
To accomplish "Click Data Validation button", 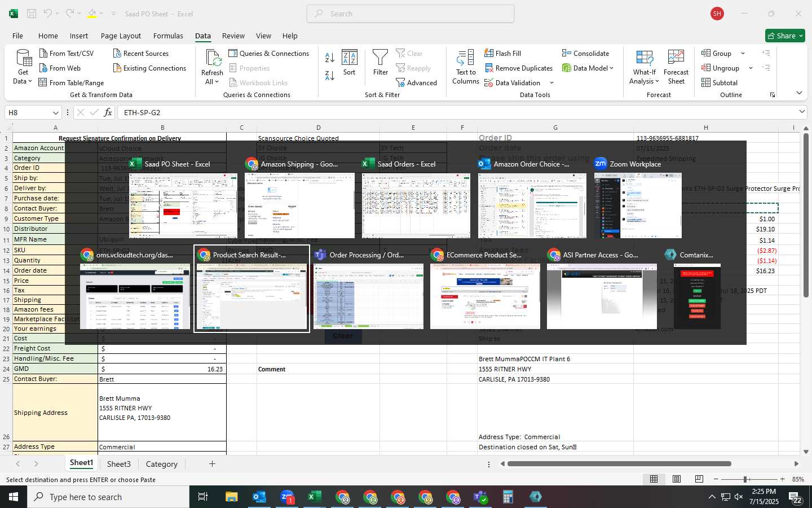I will 513,82.
